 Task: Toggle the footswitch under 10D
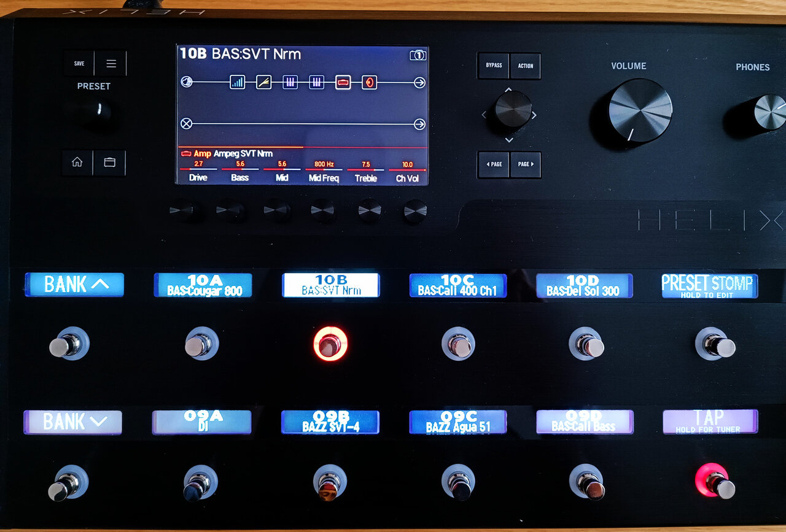586,344
